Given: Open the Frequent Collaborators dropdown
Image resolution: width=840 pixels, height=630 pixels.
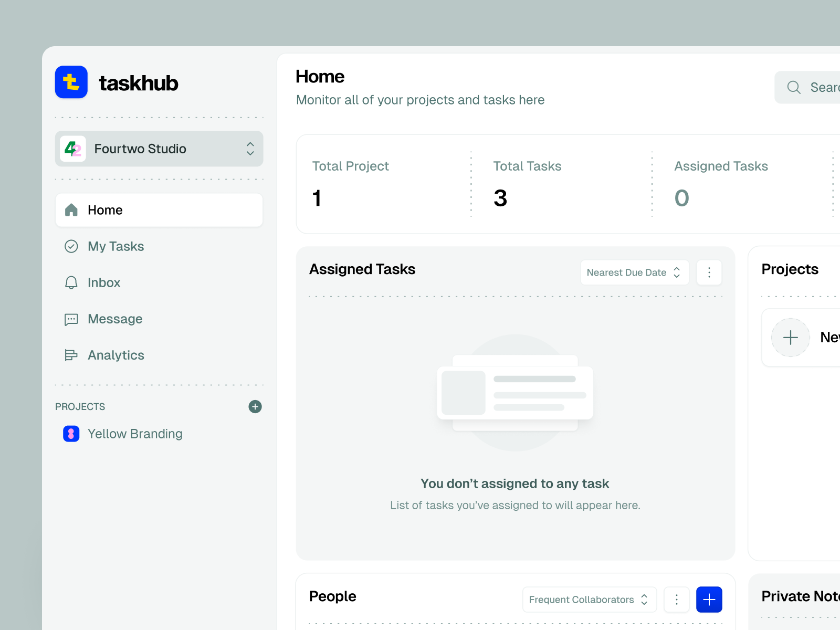Looking at the screenshot, I should click(589, 600).
